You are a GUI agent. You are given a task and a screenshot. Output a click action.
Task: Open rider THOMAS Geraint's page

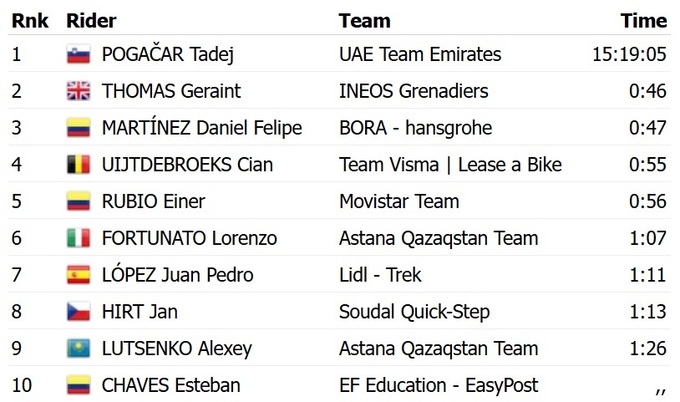pyautogui.click(x=171, y=92)
